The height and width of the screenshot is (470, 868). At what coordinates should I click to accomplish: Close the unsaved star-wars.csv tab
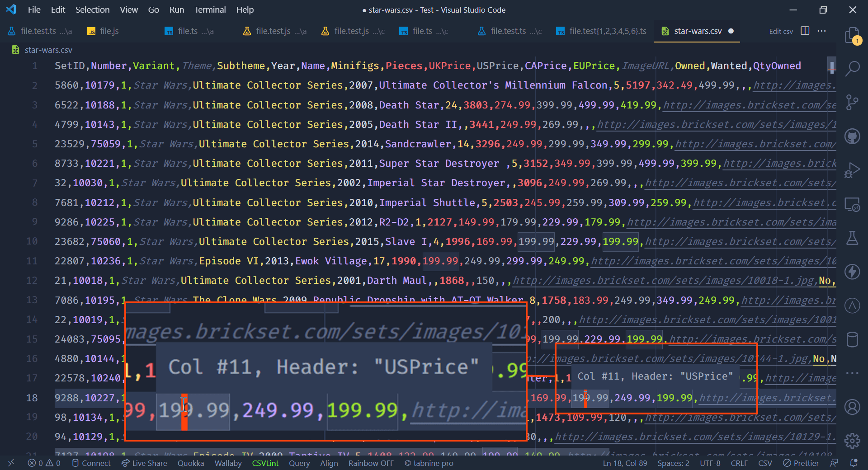point(731,31)
